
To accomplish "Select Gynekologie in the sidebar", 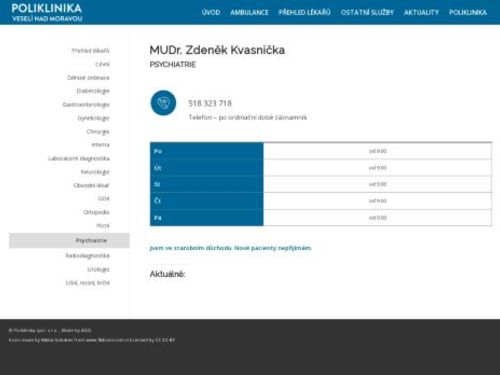I will point(93,118).
